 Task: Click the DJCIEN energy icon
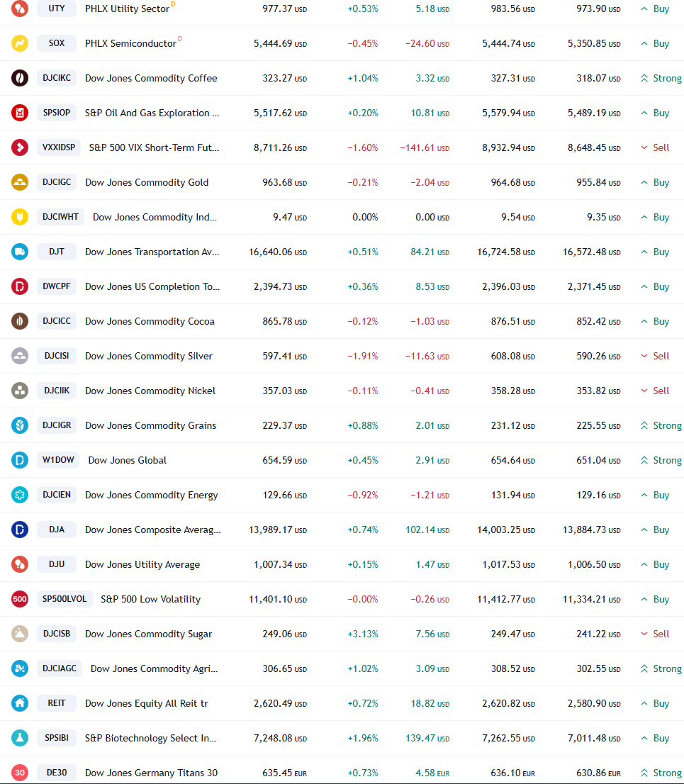click(20, 495)
